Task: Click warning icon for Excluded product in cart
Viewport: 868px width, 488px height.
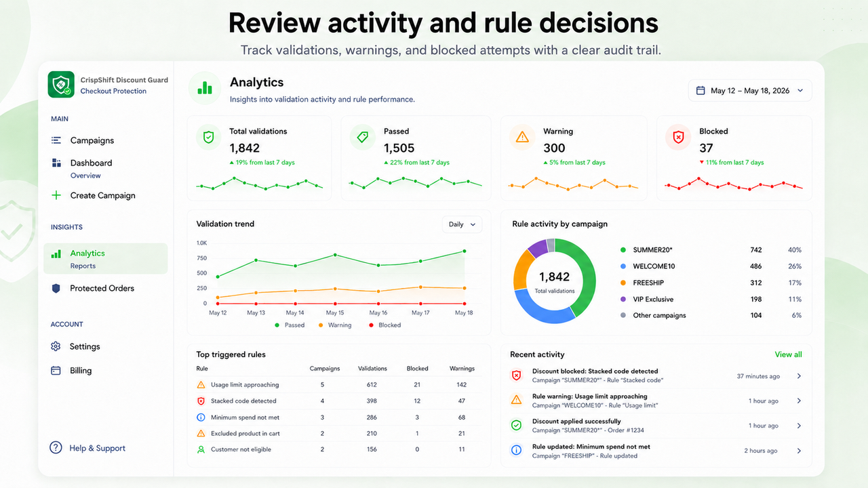Action: (x=201, y=434)
